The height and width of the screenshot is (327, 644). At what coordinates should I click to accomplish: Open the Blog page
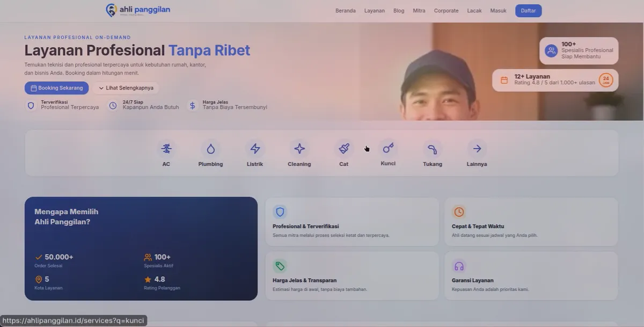399,11
